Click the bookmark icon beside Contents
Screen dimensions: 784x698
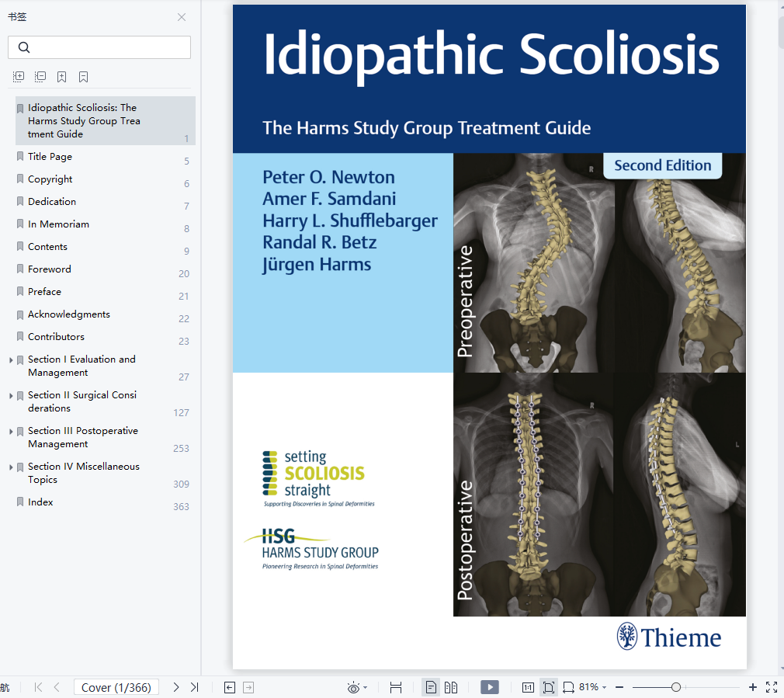click(20, 246)
